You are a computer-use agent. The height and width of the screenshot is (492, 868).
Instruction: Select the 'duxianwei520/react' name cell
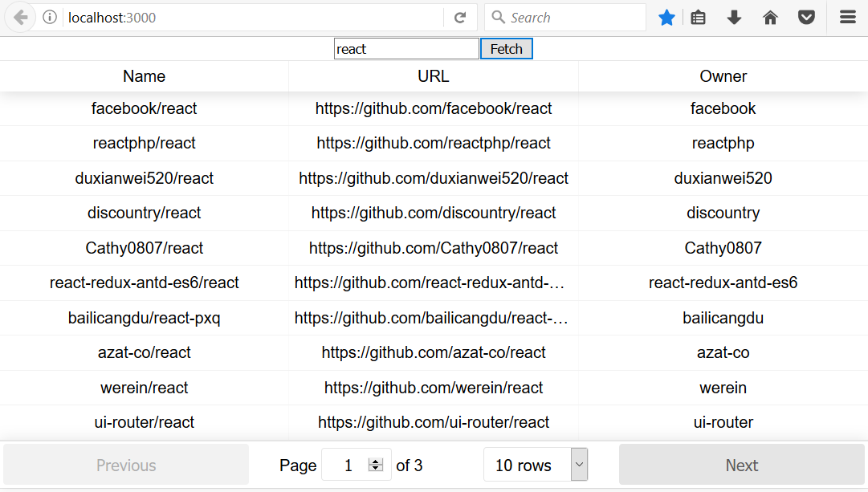point(145,178)
